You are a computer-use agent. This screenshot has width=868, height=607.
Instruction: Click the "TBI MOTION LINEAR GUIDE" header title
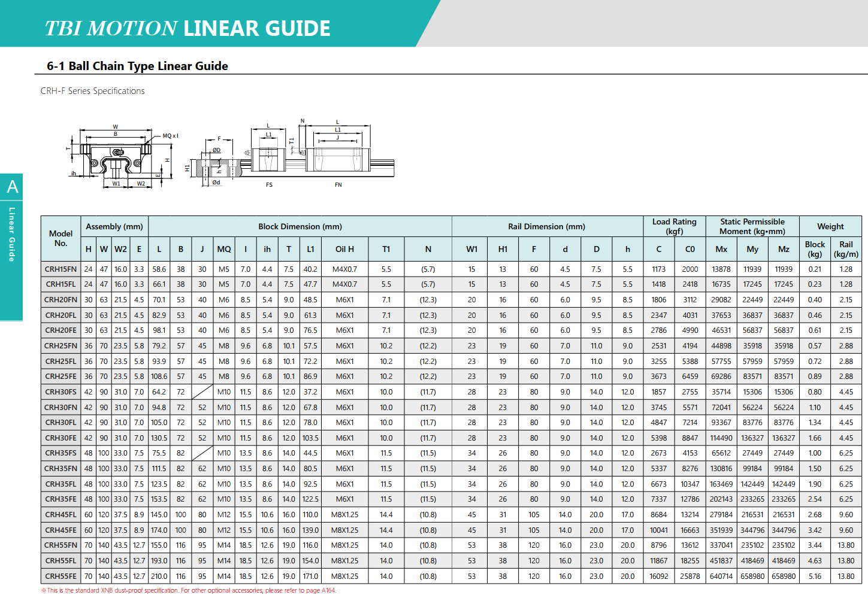click(187, 28)
